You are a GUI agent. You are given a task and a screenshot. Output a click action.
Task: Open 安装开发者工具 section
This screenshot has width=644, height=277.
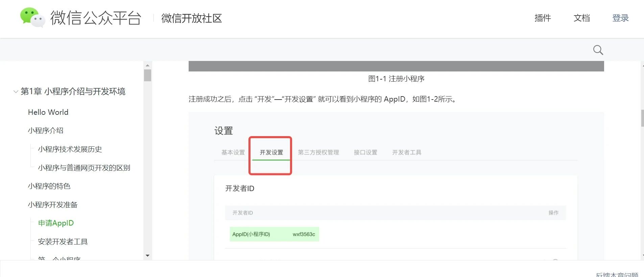(63, 241)
